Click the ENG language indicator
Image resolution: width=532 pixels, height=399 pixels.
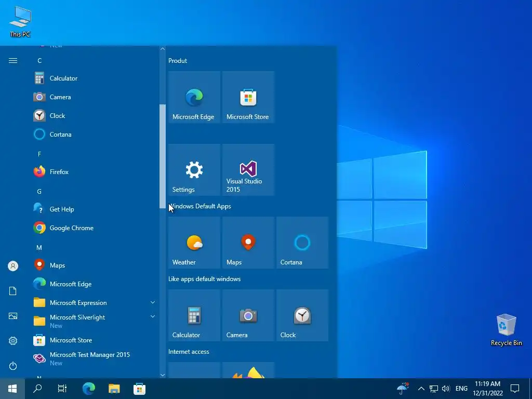click(461, 389)
